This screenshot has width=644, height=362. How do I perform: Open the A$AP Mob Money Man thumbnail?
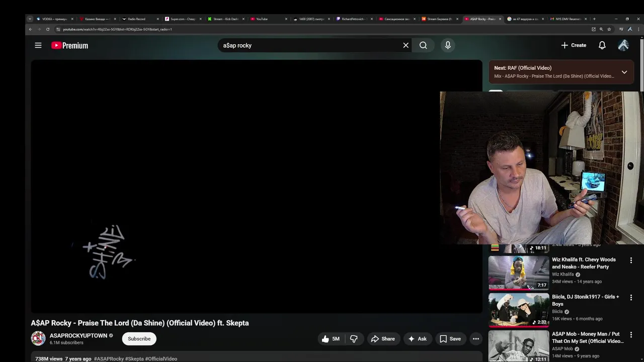[x=519, y=346]
